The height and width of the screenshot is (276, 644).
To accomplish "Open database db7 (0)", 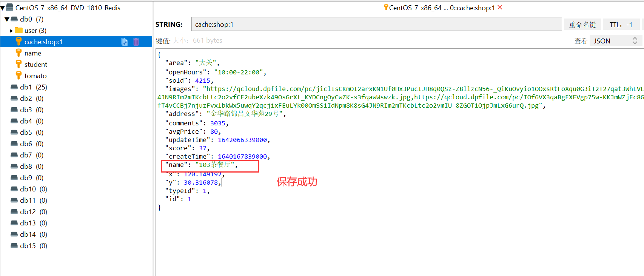I will point(32,155).
